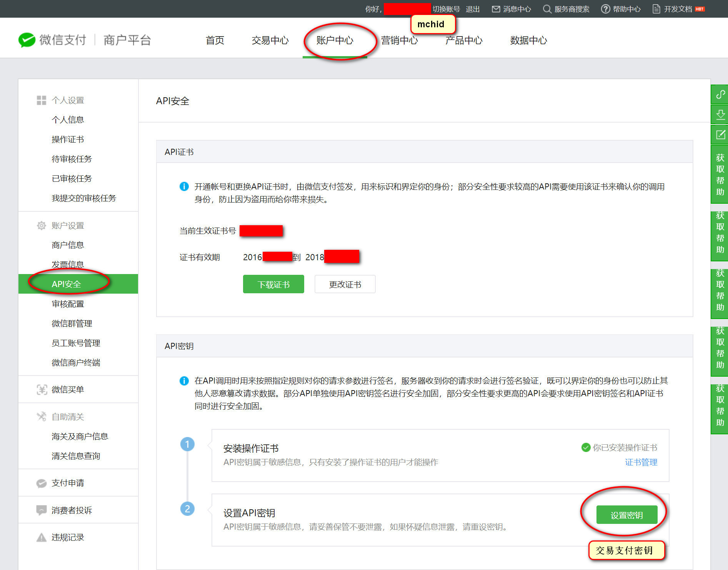The width and height of the screenshot is (728, 570).
Task: Open the message center envelope icon
Action: [x=496, y=9]
